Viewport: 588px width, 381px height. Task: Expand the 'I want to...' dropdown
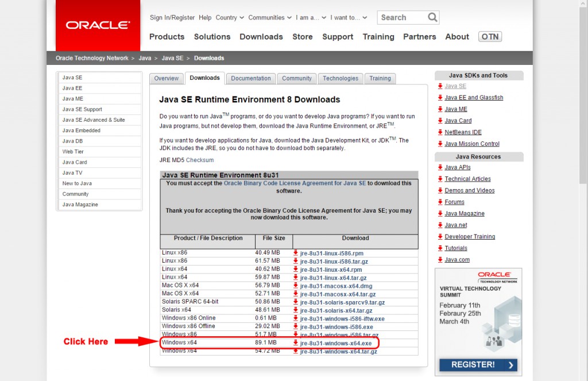click(x=349, y=18)
